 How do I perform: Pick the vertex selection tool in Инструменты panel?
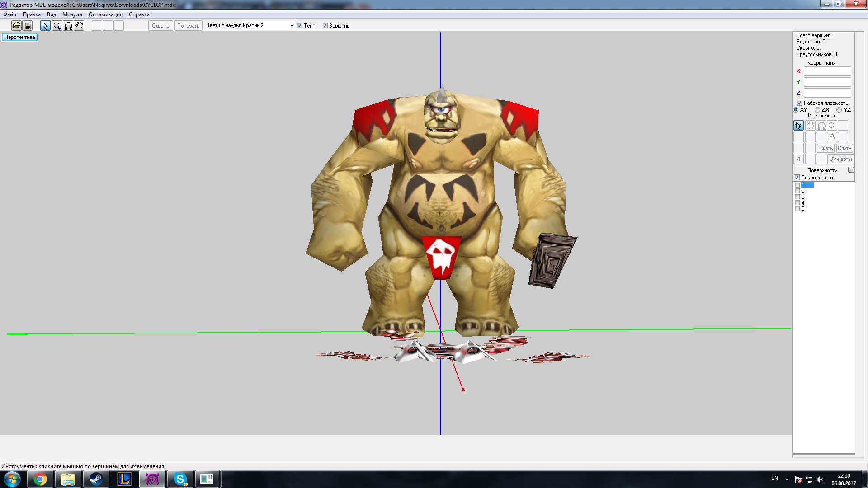(799, 126)
